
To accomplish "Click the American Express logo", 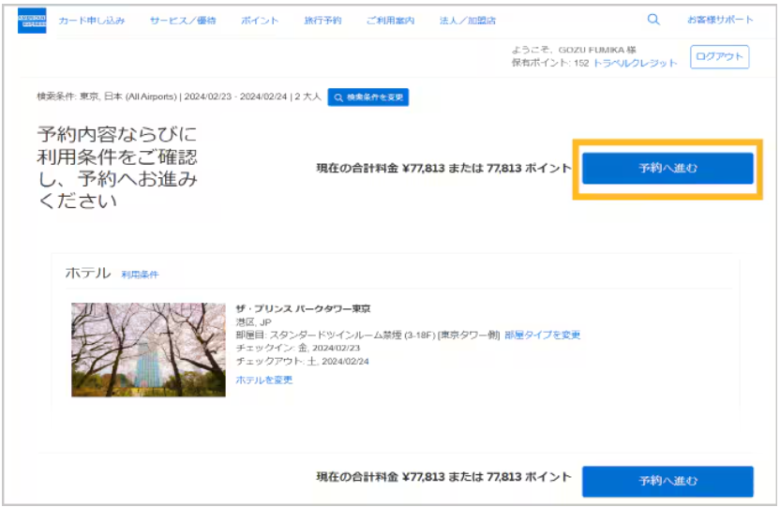I will [32, 20].
